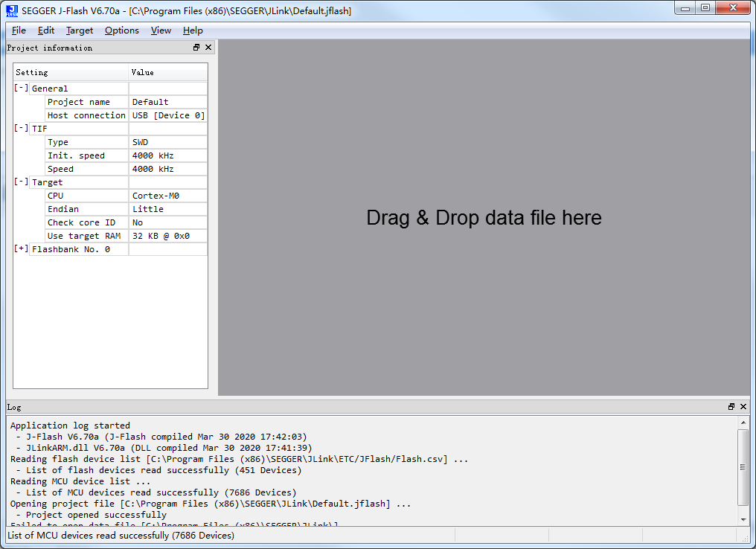Screen dimensions: 756x549
Task: Open the Target menu
Action: click(x=80, y=30)
